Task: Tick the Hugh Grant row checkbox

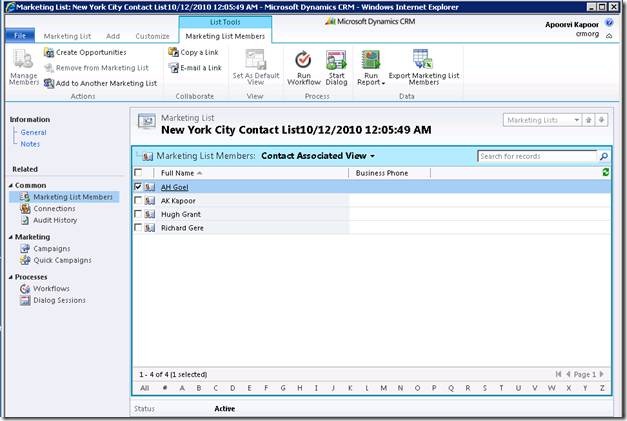Action: pos(138,214)
